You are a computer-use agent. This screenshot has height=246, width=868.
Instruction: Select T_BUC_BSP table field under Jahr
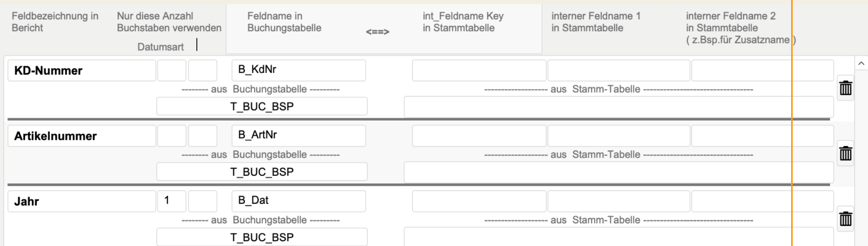[x=262, y=237]
